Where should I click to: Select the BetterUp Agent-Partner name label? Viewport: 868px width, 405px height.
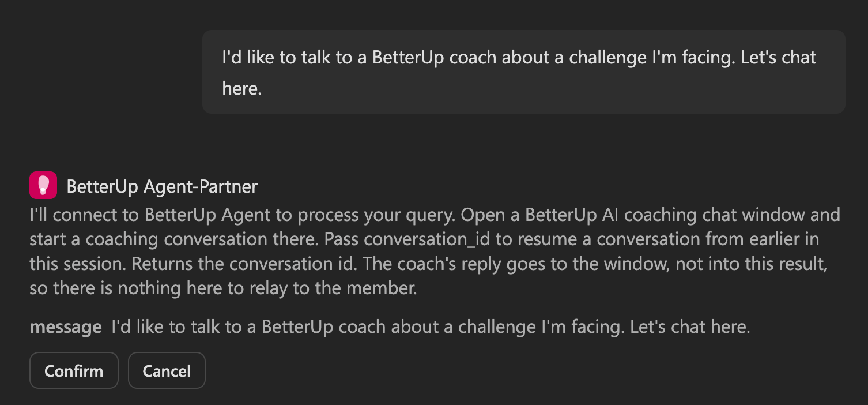pyautogui.click(x=162, y=186)
